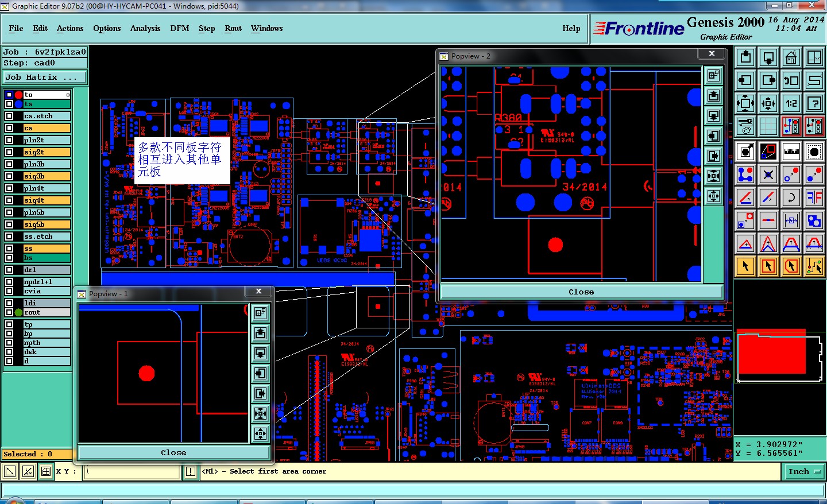Toggle checkbox for layer sig3b
Viewport: 827px width, 504px height.
9,176
